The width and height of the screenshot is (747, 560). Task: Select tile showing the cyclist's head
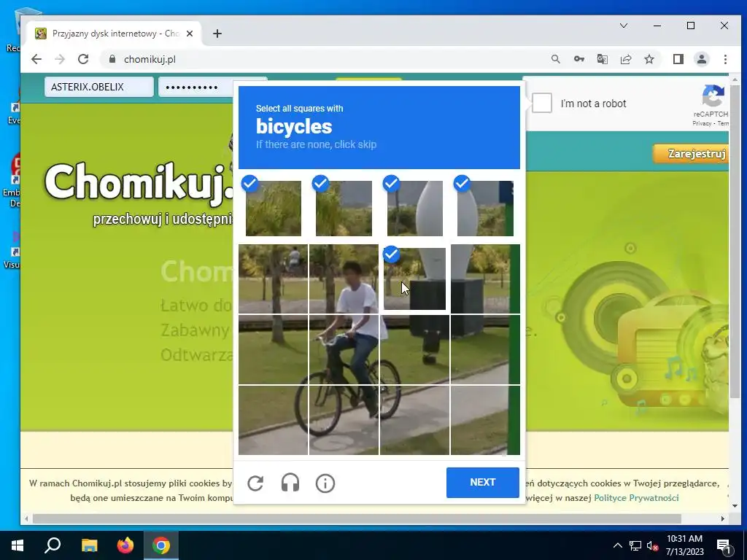coord(344,279)
